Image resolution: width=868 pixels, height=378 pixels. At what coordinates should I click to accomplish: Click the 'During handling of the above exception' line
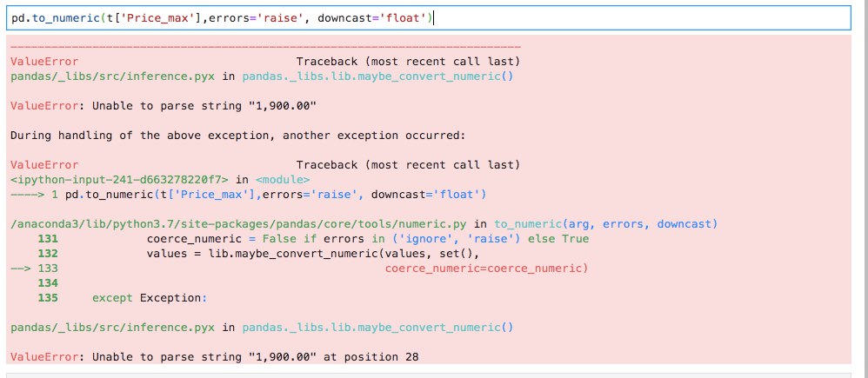pyautogui.click(x=238, y=135)
